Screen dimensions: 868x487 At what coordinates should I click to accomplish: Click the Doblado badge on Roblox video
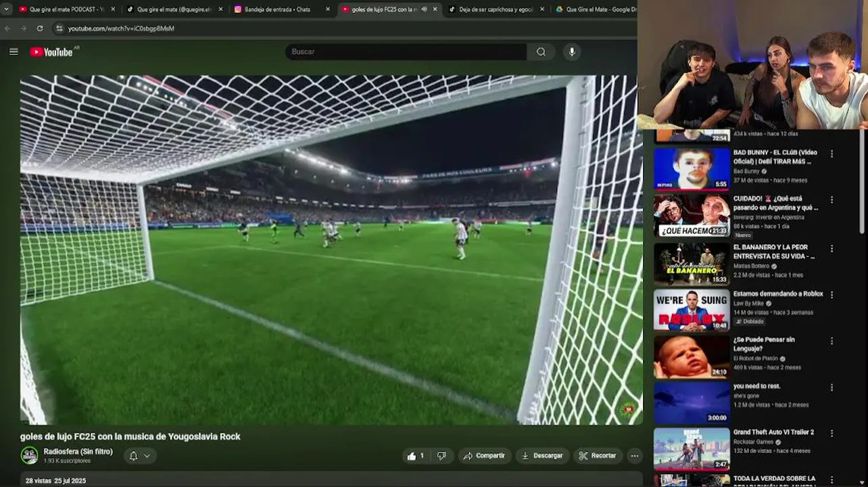[750, 321]
